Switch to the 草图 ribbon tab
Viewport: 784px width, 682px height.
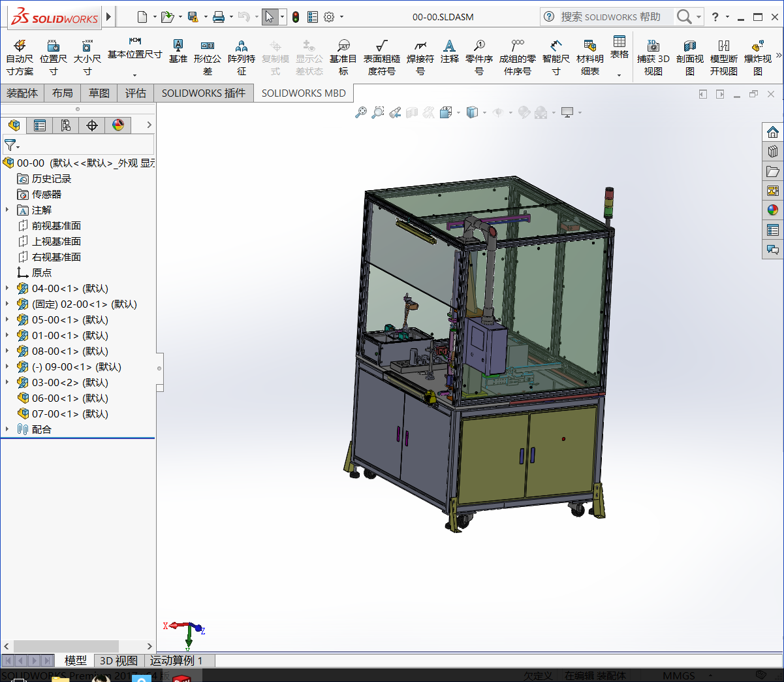pyautogui.click(x=99, y=93)
